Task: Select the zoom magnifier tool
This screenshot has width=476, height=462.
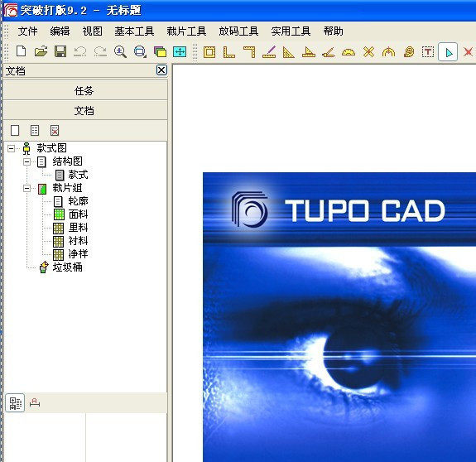Action: pos(120,51)
